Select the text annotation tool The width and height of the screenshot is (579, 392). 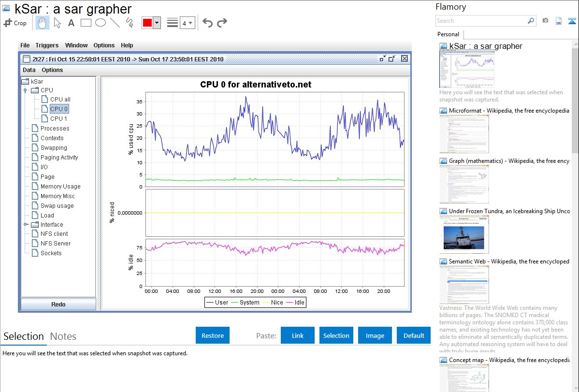(71, 23)
